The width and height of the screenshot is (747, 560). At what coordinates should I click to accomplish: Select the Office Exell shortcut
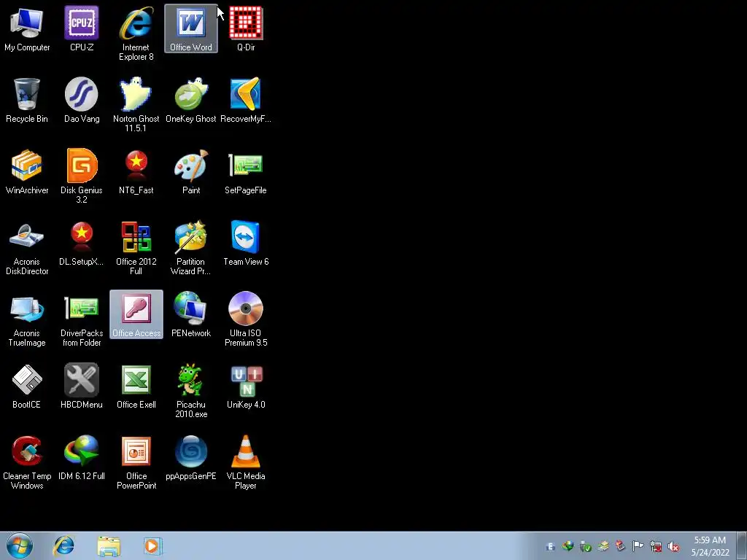point(136,386)
